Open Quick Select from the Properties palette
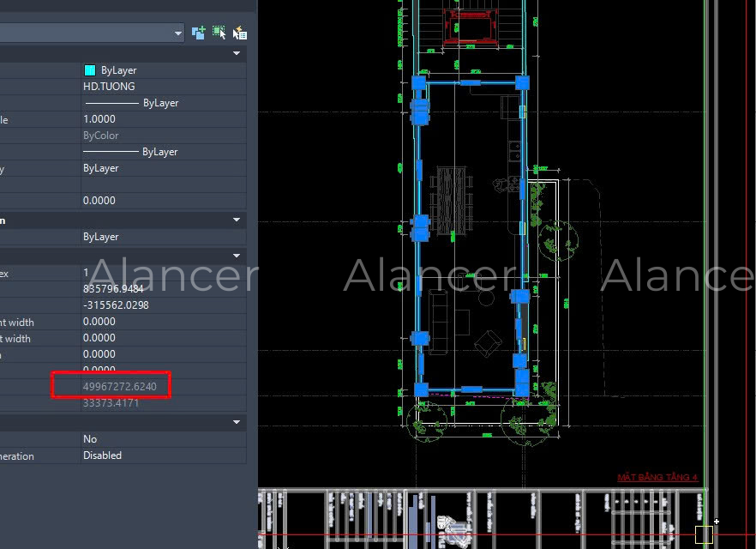756x549 pixels. click(x=240, y=33)
